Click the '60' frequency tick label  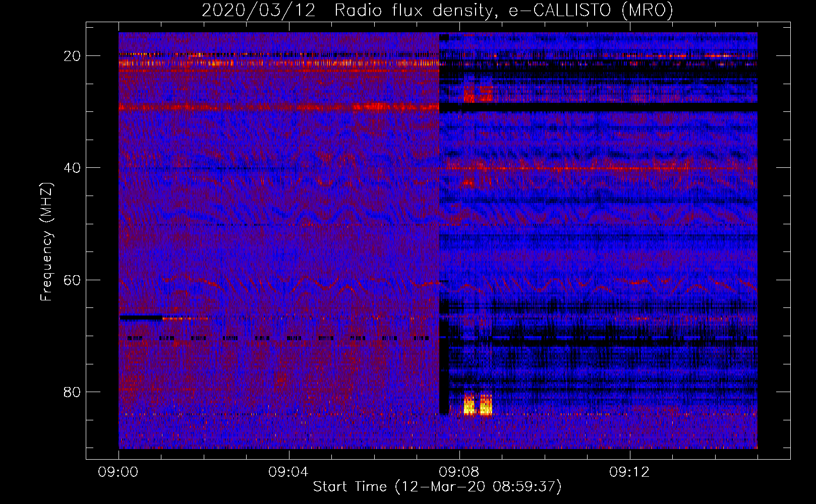[x=73, y=280]
